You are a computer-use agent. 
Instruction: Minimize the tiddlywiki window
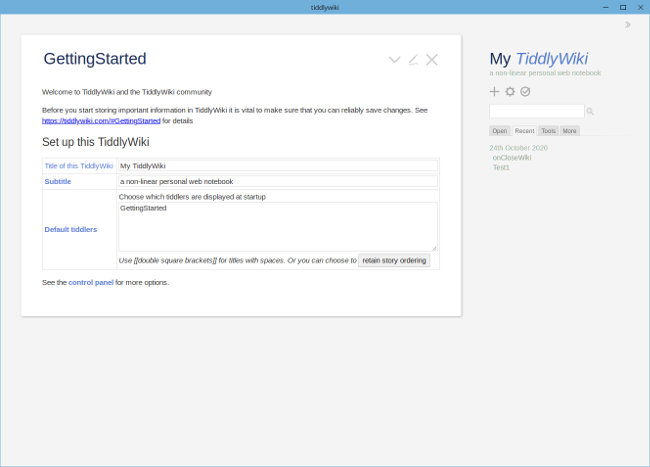606,7
